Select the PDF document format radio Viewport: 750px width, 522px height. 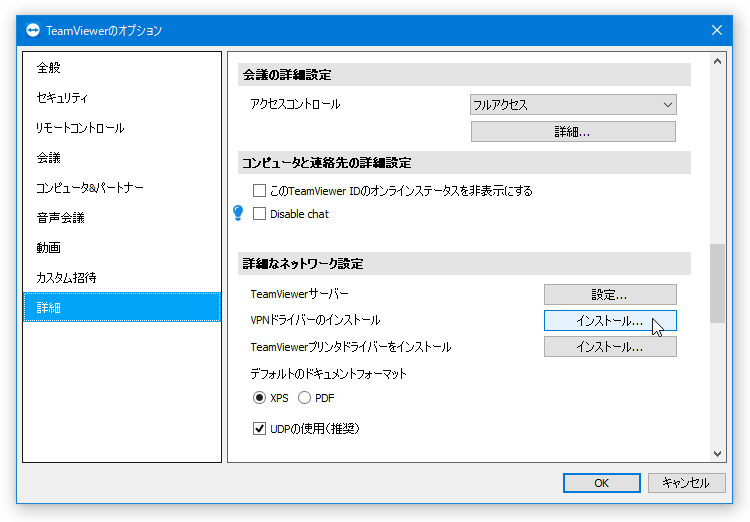(x=304, y=398)
